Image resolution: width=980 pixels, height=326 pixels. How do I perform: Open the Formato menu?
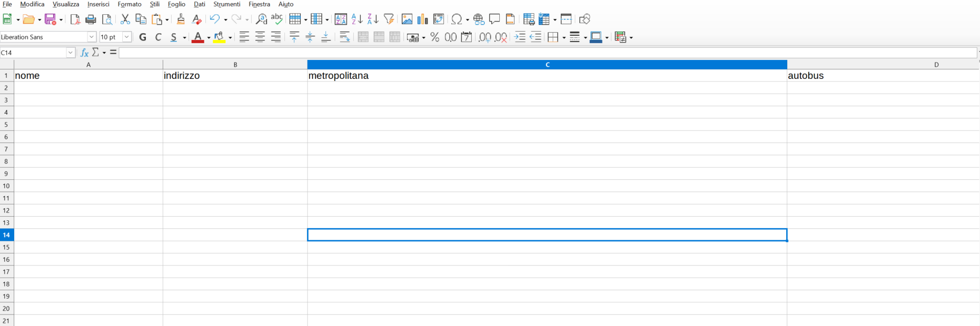point(130,4)
